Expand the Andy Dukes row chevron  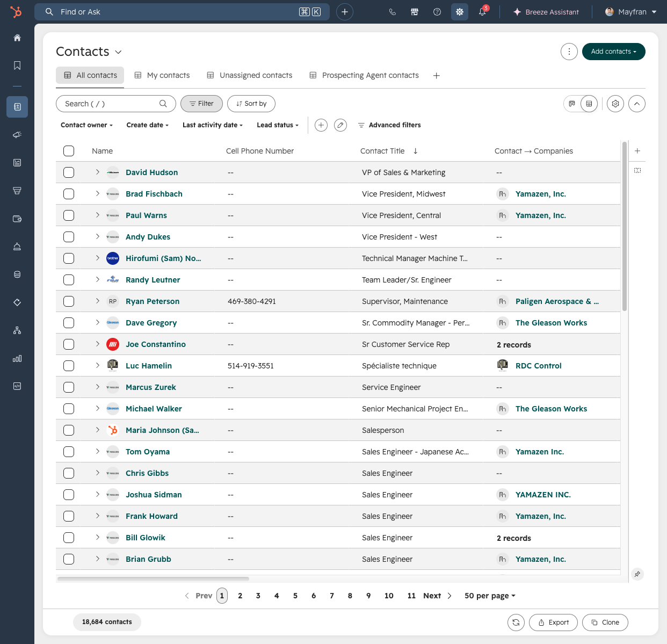point(97,237)
